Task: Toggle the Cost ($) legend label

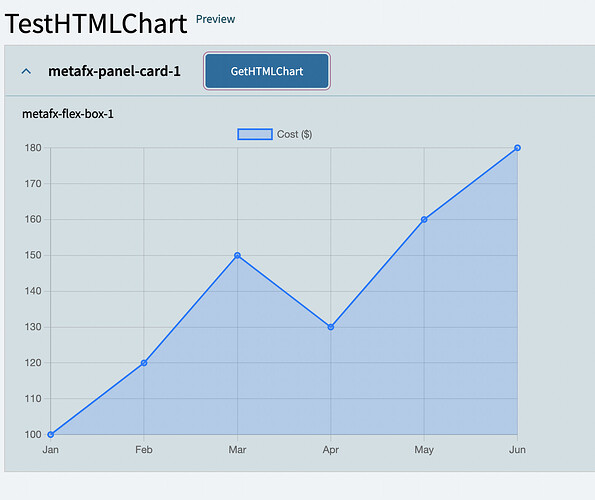Action: (x=294, y=134)
